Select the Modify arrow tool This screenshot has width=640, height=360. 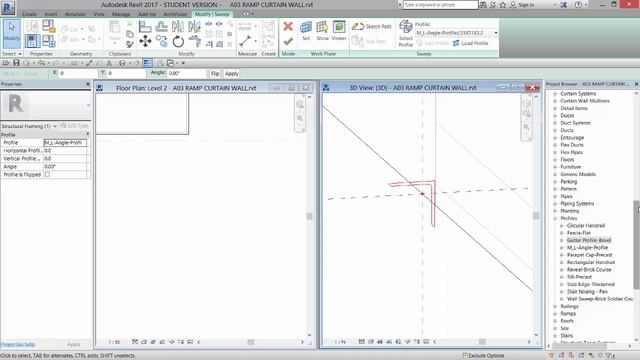coord(11,33)
